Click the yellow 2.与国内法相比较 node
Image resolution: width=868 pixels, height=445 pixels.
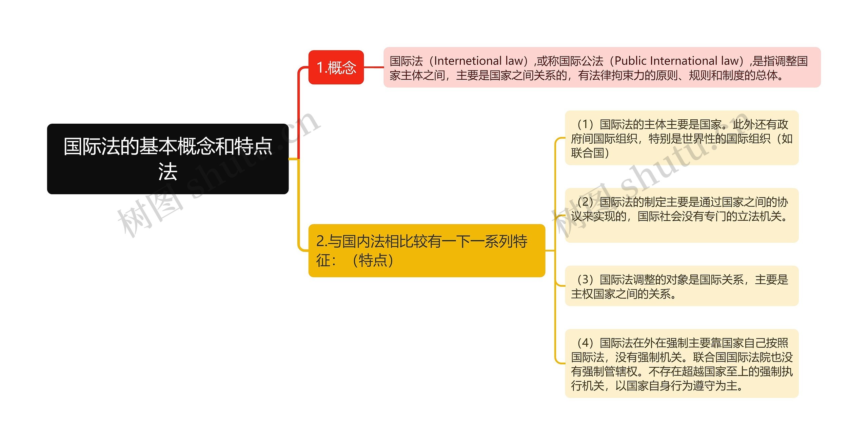427,250
